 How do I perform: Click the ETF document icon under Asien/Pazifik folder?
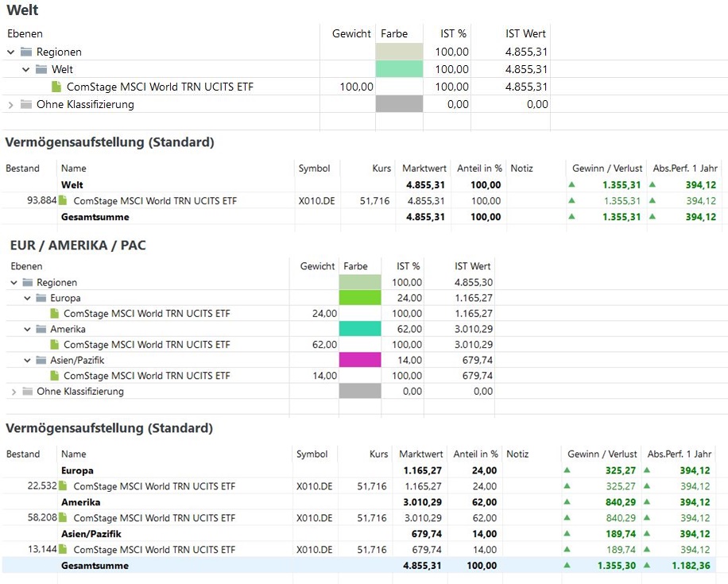click(55, 376)
